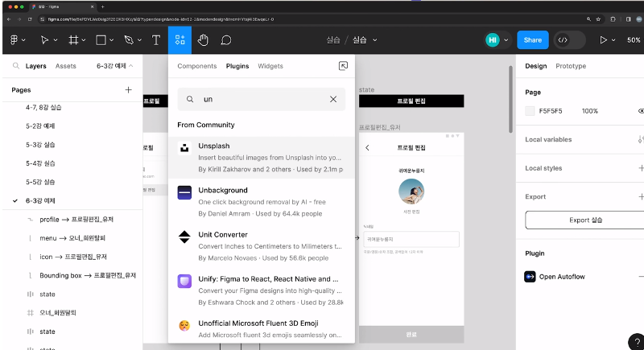Click the Open Autoflow plugin icon
Screen dimensions: 644x350
(530, 277)
